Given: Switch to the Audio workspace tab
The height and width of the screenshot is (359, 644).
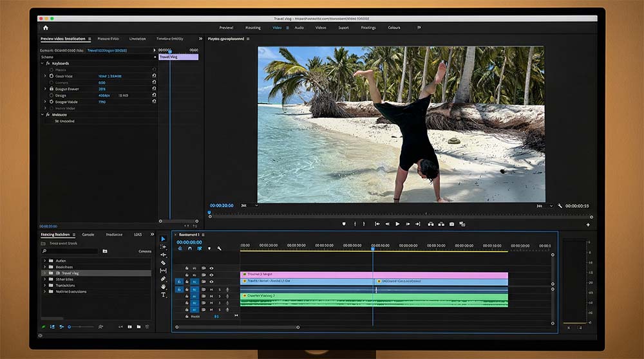Looking at the screenshot, I should click(x=299, y=28).
